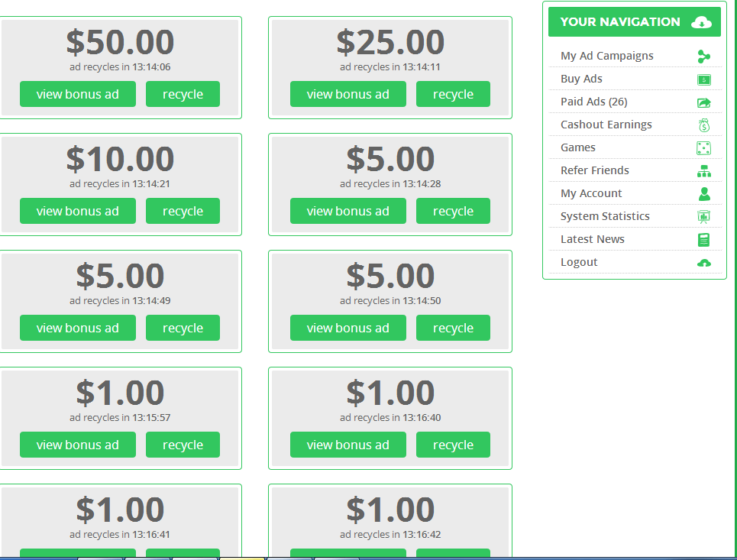The image size is (737, 560).
Task: Click the person icon beside My Account
Action: coord(703,194)
